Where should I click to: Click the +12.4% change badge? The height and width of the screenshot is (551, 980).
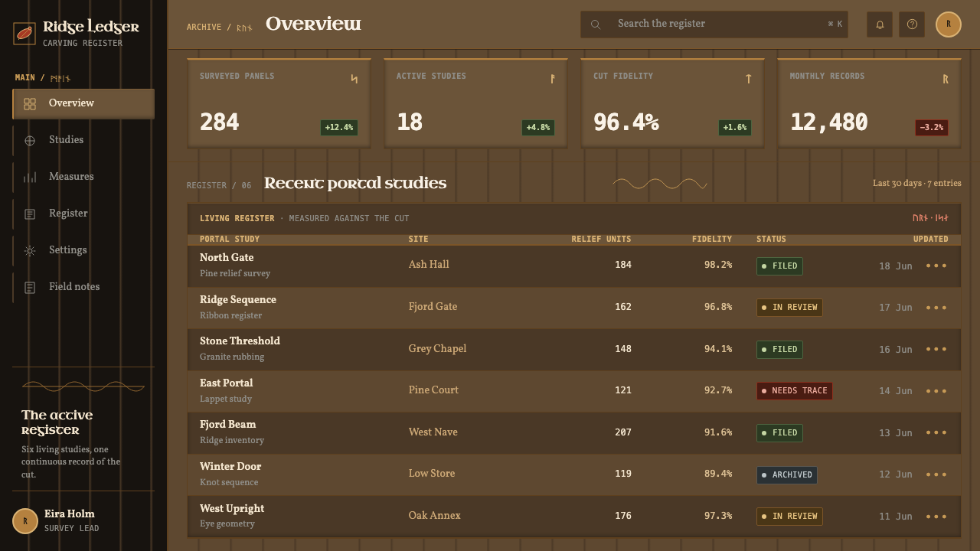tap(339, 128)
